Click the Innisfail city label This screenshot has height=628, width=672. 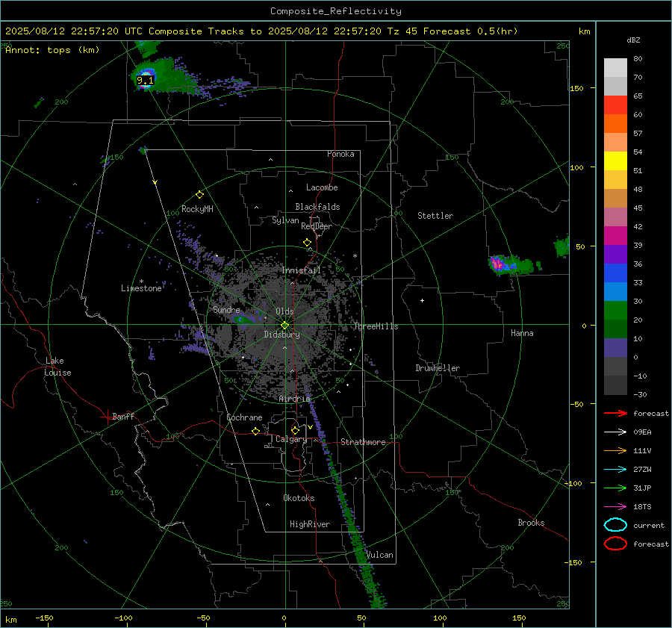[301, 270]
